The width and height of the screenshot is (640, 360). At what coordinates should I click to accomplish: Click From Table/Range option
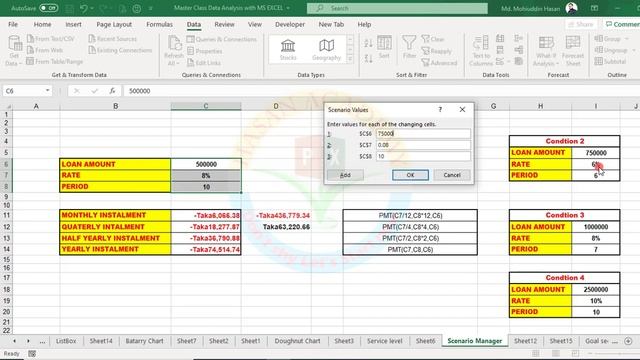click(55, 62)
